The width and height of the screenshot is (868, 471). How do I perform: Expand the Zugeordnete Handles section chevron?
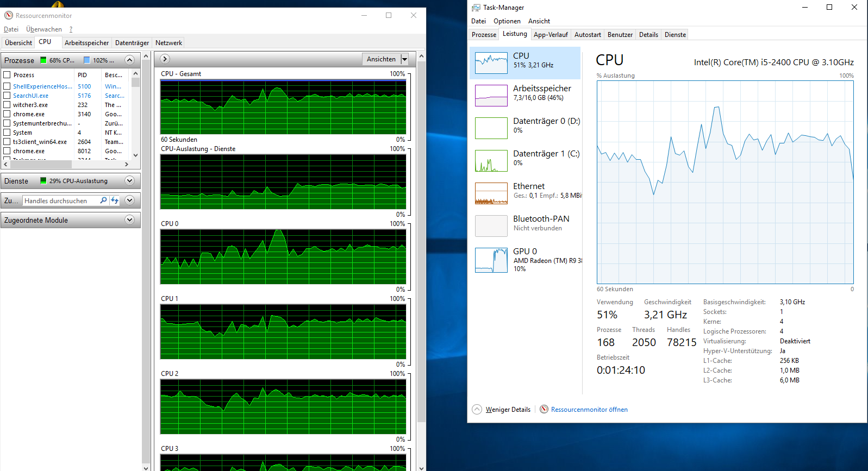coord(129,200)
